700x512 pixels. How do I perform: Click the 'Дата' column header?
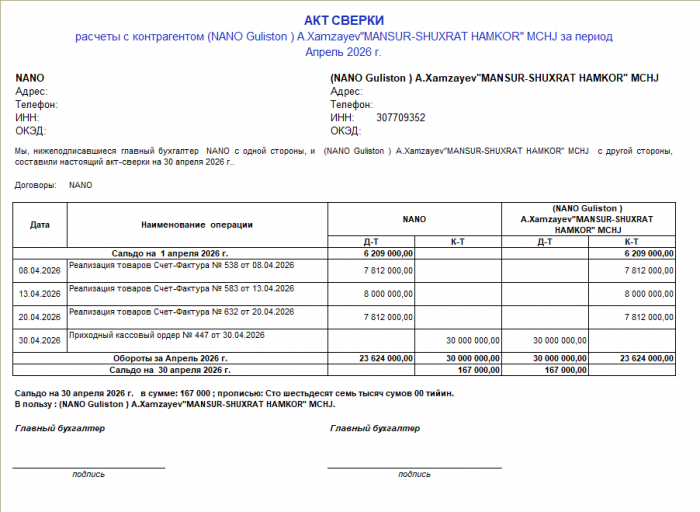point(40,225)
